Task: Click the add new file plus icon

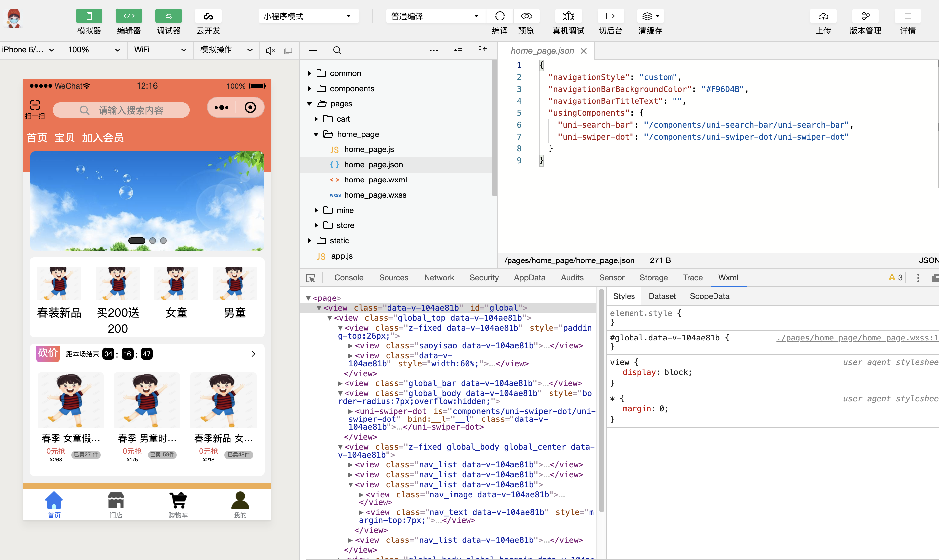Action: (x=313, y=50)
